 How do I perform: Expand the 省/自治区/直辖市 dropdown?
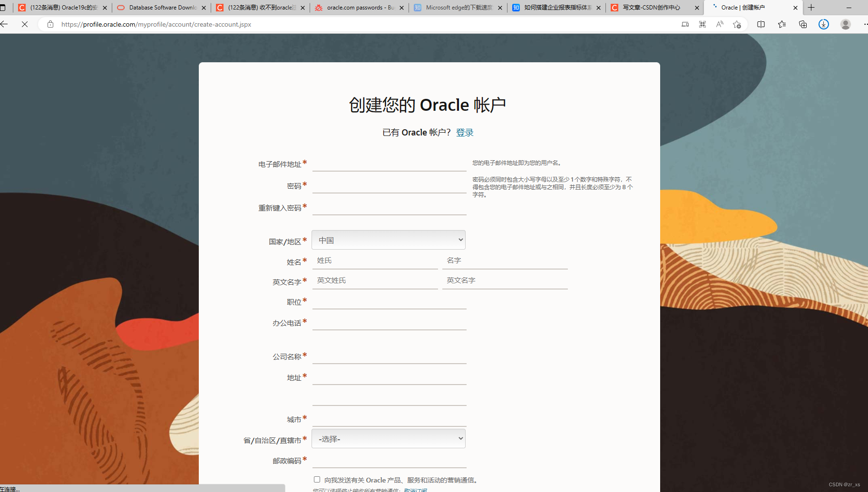(389, 438)
